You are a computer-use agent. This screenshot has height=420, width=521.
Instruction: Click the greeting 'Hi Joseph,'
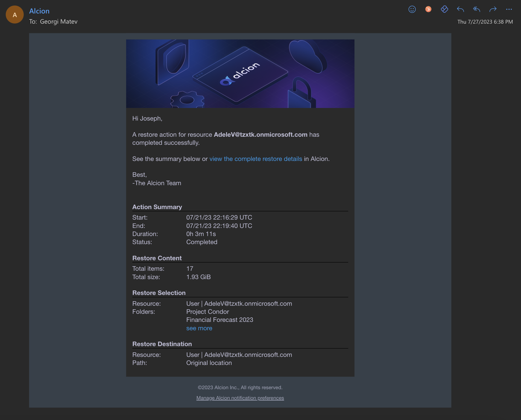(x=147, y=118)
